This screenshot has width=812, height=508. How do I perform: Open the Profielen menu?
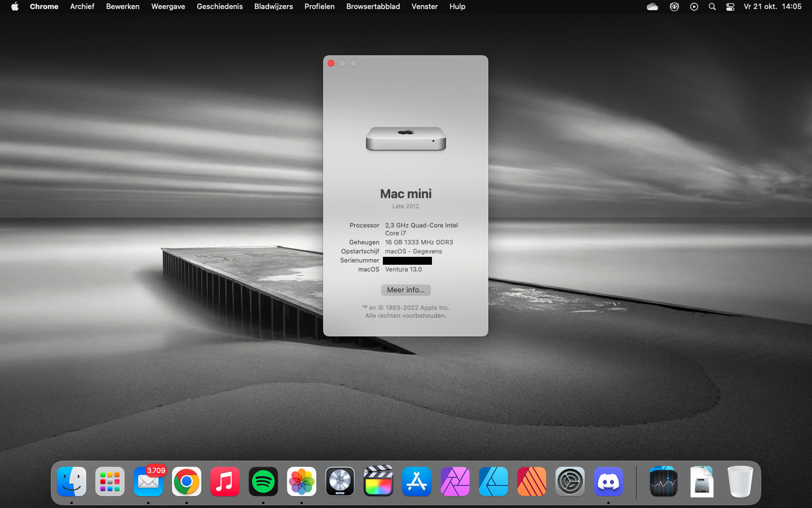tap(320, 7)
